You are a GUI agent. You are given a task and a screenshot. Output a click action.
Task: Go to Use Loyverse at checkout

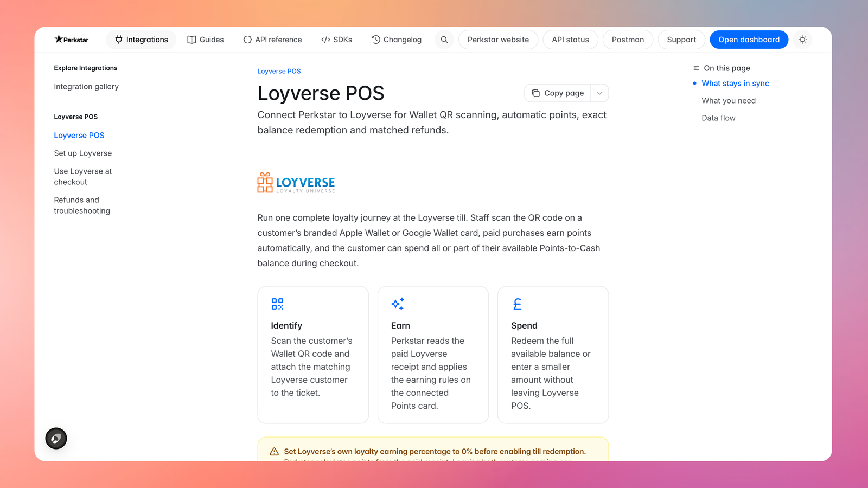coord(83,177)
